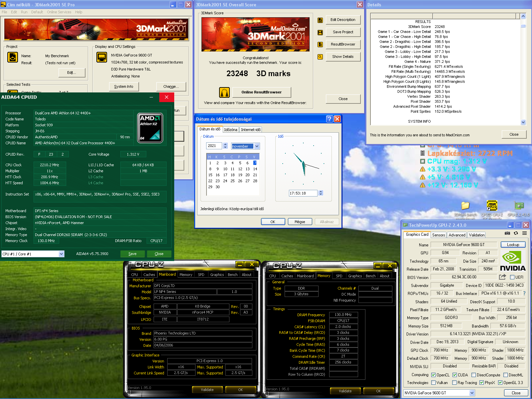Click the help question mark in Dátum és idő

[x=330, y=119]
